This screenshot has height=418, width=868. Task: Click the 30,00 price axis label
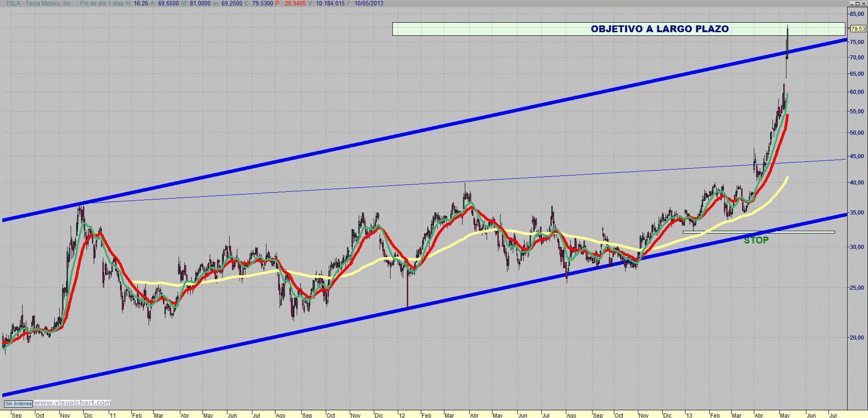click(857, 247)
